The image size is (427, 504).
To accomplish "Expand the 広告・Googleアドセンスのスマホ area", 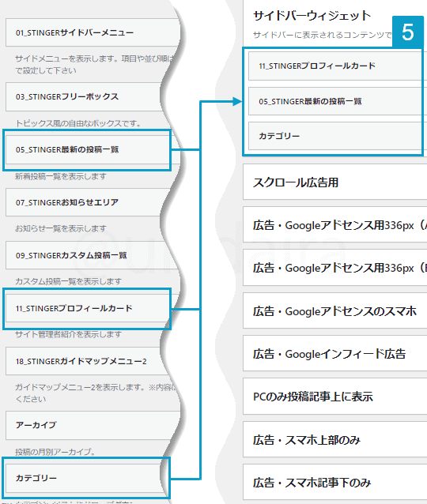I will [x=335, y=310].
